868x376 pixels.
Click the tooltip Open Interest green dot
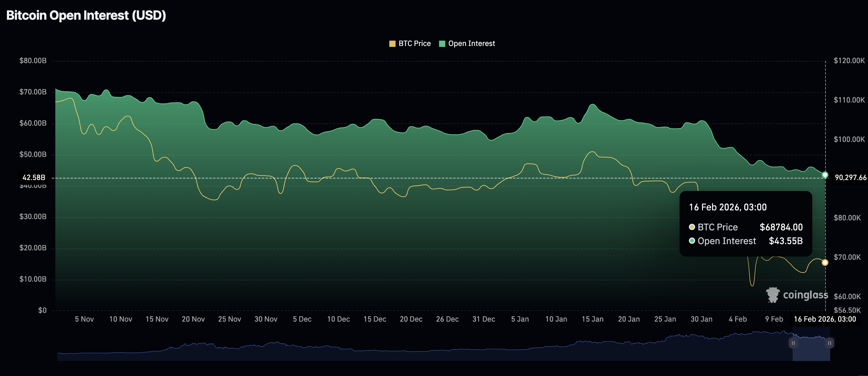tap(692, 241)
